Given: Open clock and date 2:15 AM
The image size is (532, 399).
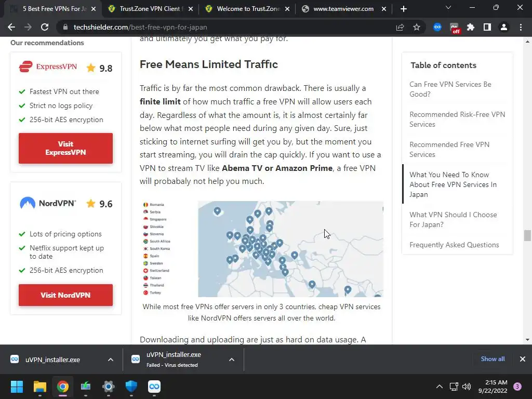Looking at the screenshot, I should 493,387.
